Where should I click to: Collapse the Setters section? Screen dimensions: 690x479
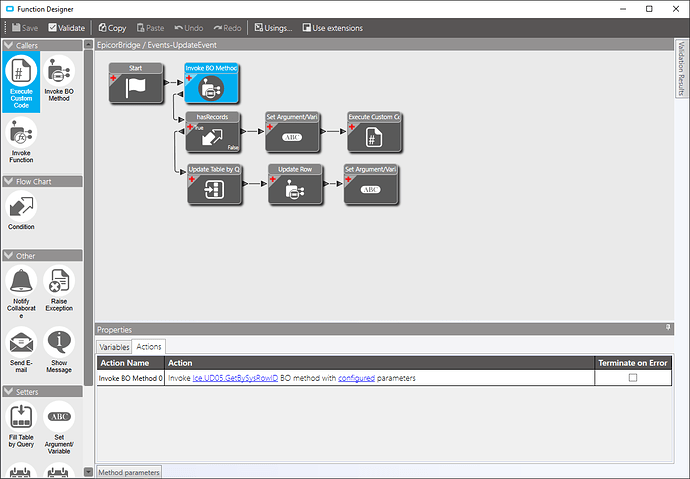(x=8, y=391)
